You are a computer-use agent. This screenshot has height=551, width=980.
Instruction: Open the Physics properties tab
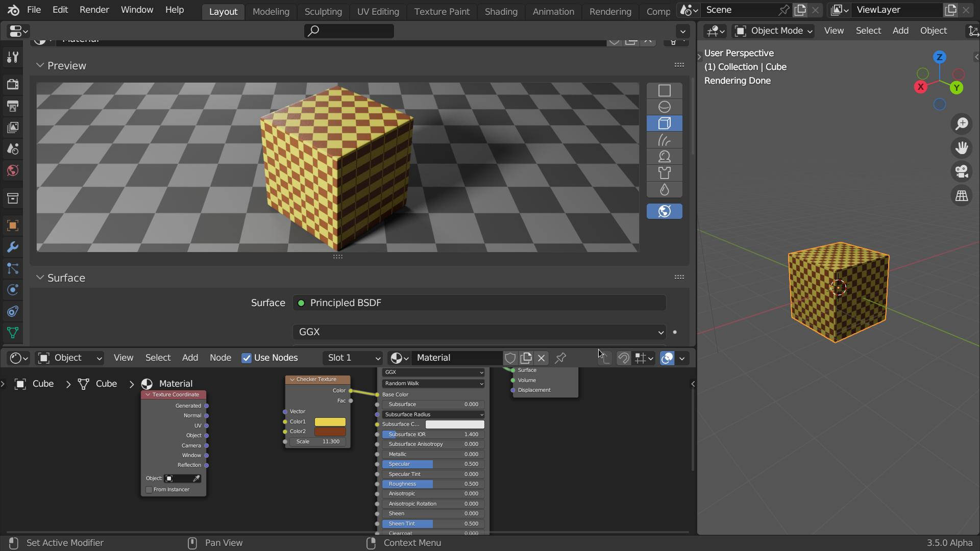[13, 290]
